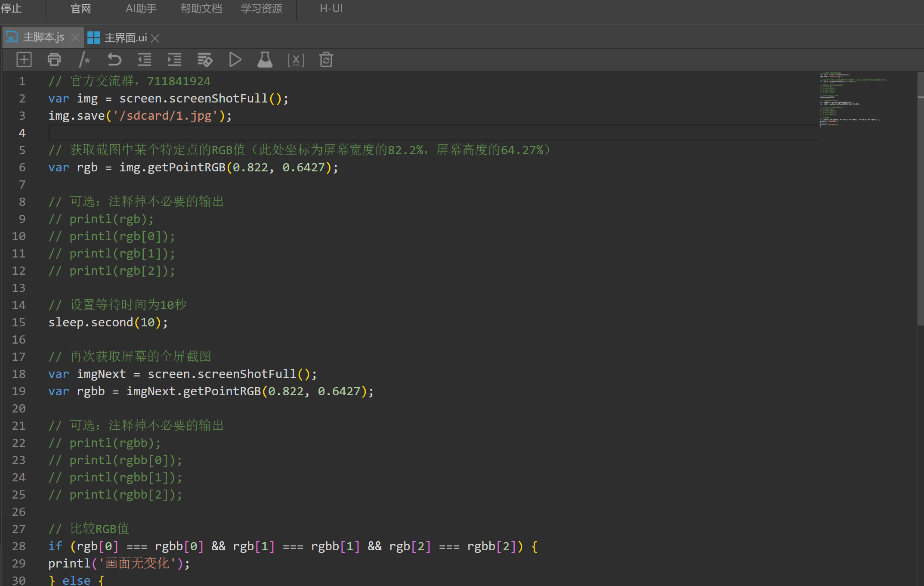Viewport: 924px width, 586px height.
Task: Switch to the 主脚本.js tab
Action: click(x=43, y=37)
